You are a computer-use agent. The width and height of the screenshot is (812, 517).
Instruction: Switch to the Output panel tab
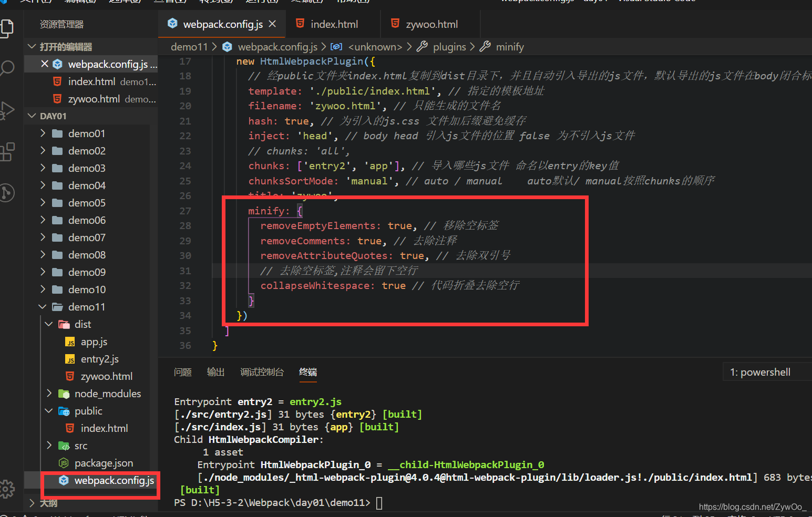click(215, 372)
